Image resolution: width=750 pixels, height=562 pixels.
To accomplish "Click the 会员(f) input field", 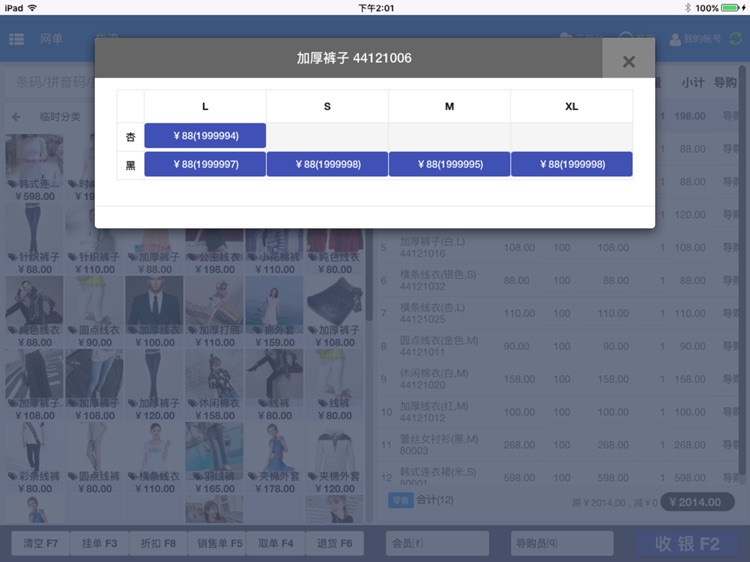I will pos(438,543).
